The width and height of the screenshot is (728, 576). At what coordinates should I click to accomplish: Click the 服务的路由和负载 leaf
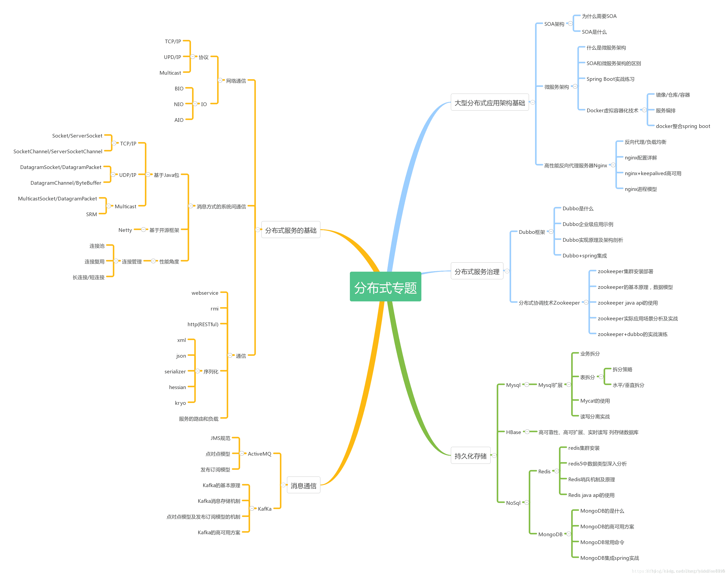point(198,419)
